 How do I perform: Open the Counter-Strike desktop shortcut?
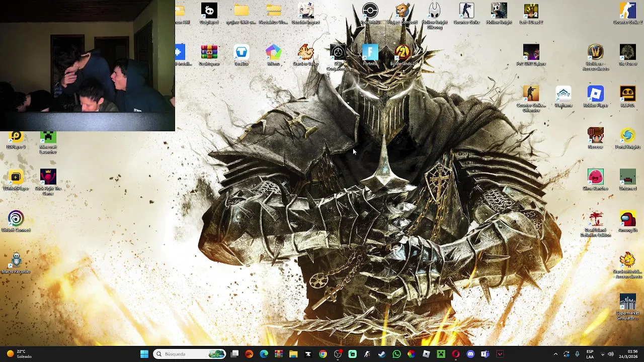(x=466, y=14)
